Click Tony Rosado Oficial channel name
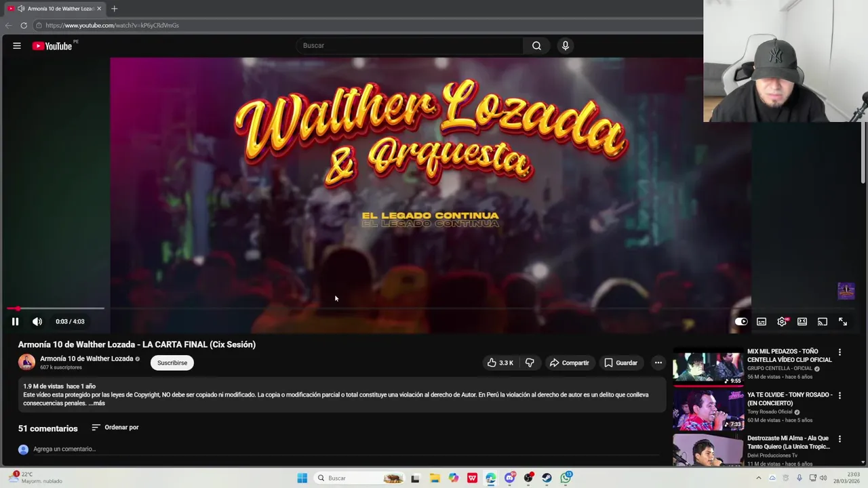This screenshot has width=868, height=488. [x=770, y=412]
